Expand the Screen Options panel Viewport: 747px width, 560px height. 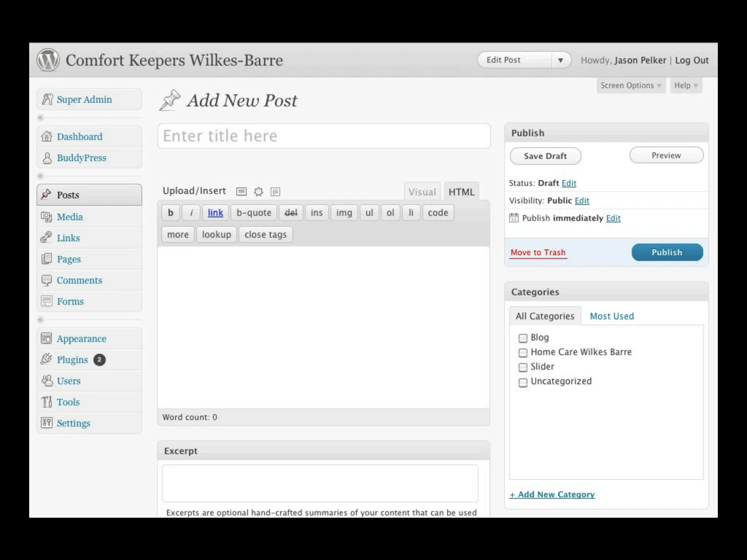tap(631, 85)
